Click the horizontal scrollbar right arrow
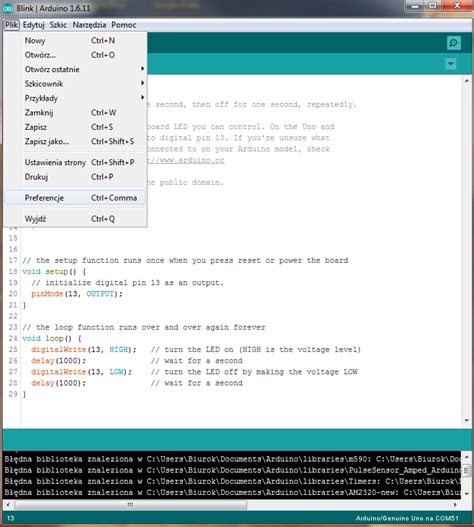Viewport: 474px width, 527px height. pos(455,504)
